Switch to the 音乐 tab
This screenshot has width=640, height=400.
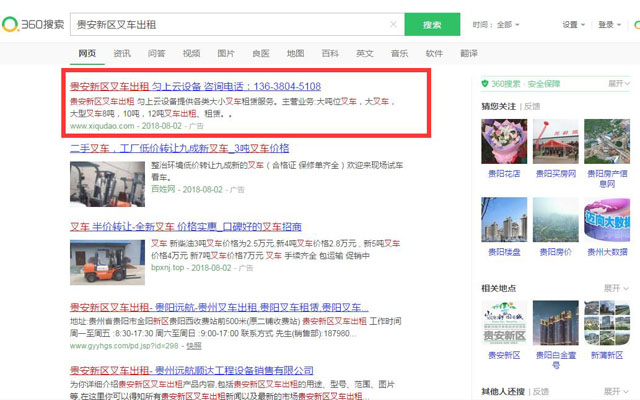[400, 53]
